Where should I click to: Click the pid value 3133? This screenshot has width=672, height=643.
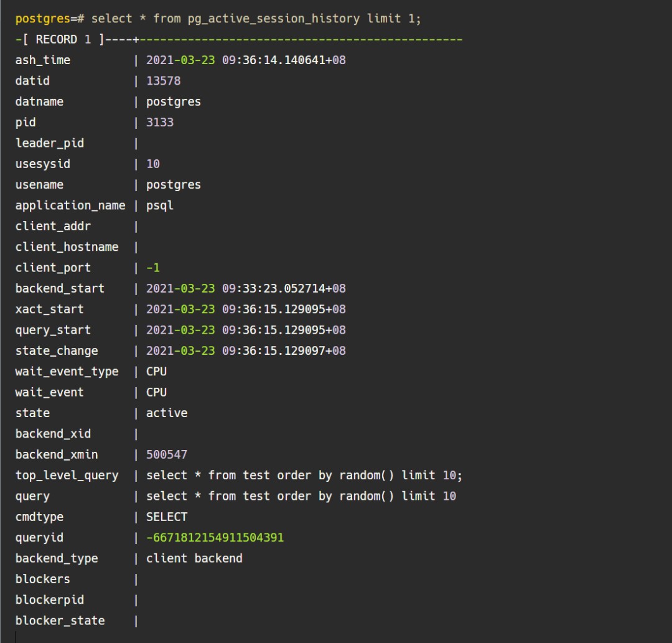coord(160,123)
